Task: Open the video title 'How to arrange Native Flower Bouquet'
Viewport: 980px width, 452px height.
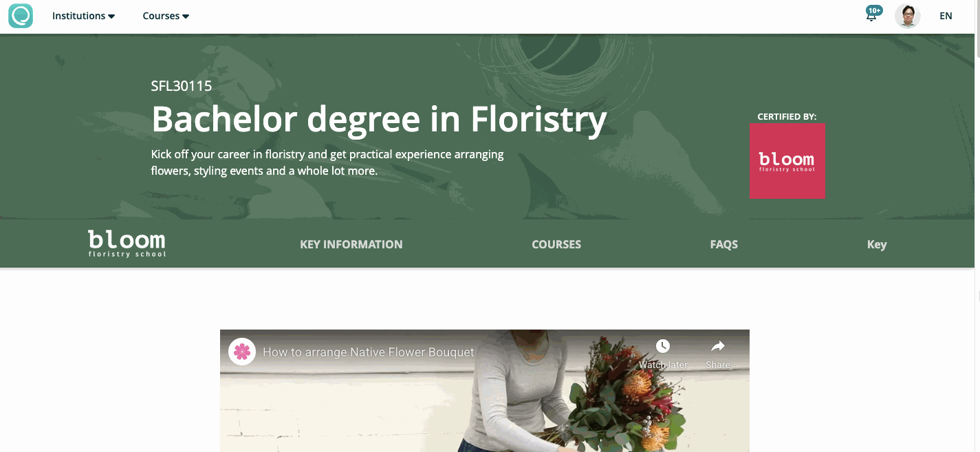Action: click(x=369, y=352)
